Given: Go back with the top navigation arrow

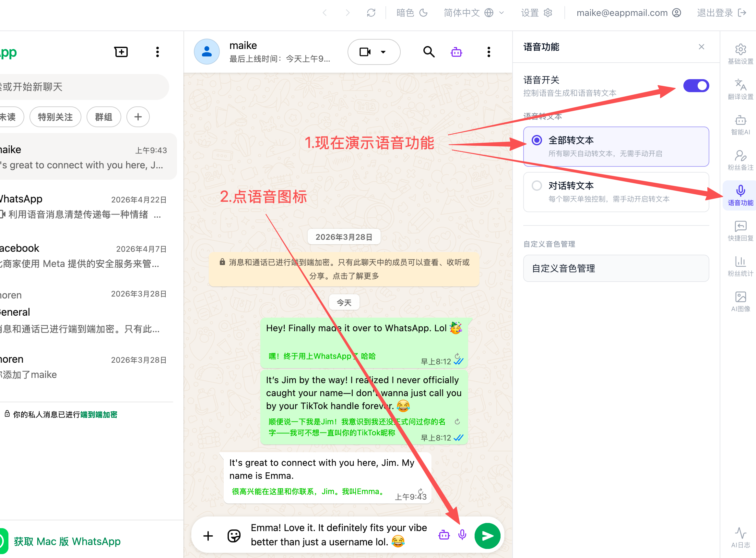Looking at the screenshot, I should pos(325,13).
